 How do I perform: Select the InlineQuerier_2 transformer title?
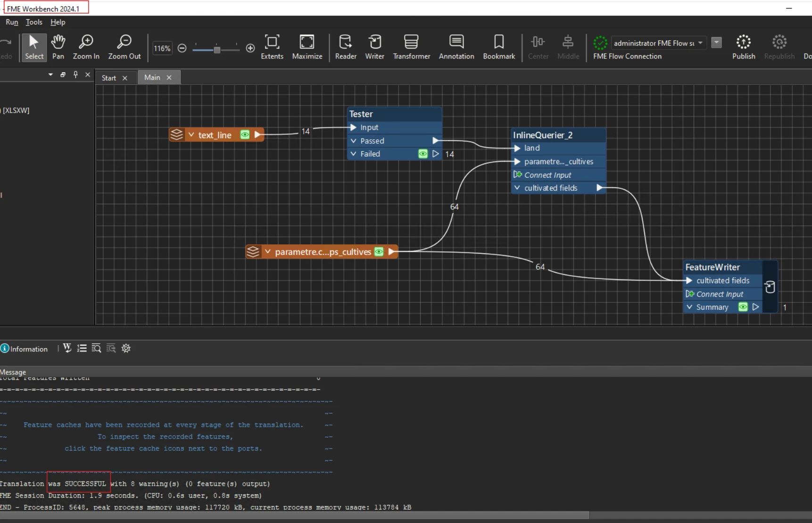(x=543, y=135)
